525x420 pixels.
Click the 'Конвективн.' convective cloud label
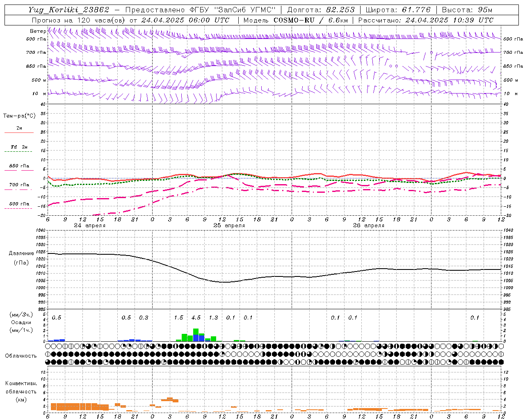[x=21, y=383]
